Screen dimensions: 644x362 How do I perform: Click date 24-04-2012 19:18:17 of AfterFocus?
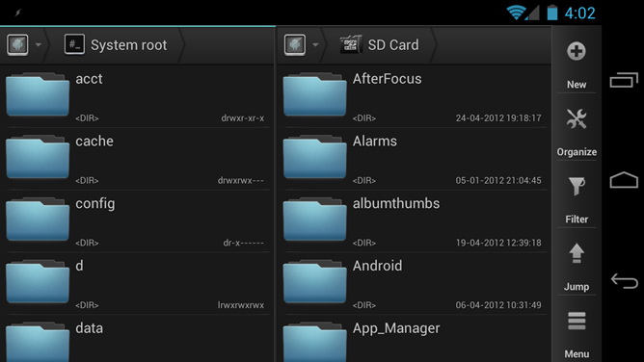pyautogui.click(x=498, y=118)
